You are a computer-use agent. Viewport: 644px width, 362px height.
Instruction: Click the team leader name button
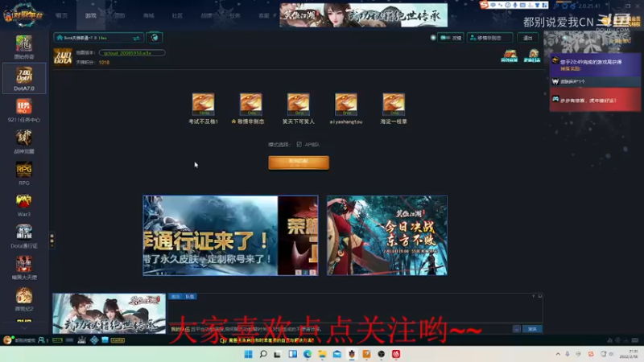tap(490, 38)
